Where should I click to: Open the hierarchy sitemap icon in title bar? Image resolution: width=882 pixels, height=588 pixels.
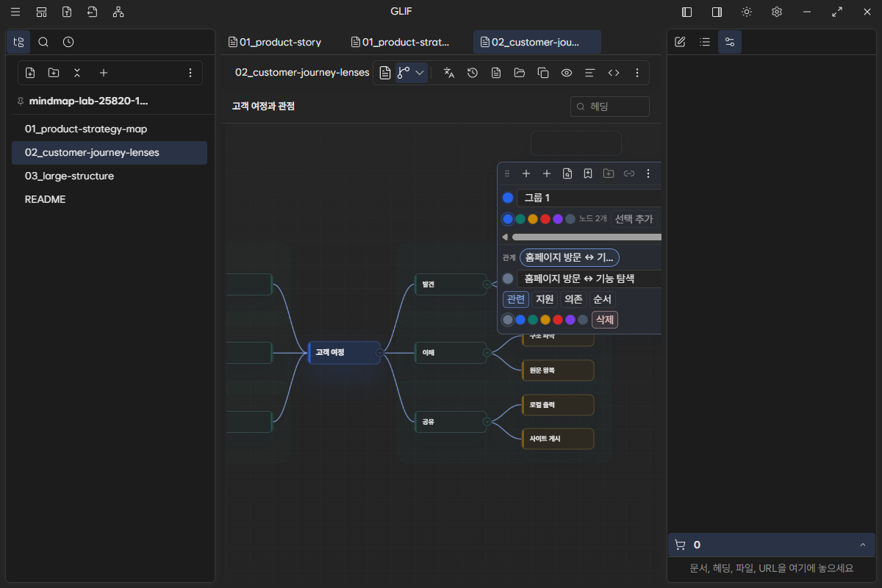pos(118,12)
